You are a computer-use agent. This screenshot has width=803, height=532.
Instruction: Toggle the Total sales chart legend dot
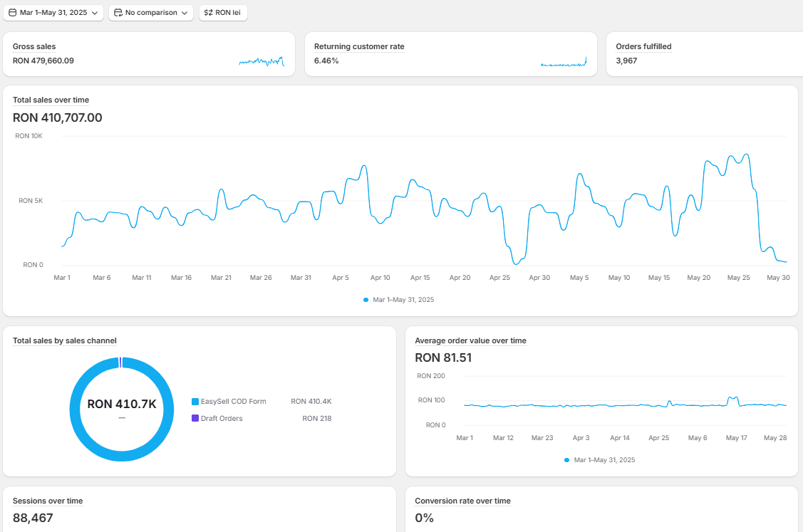[366, 300]
